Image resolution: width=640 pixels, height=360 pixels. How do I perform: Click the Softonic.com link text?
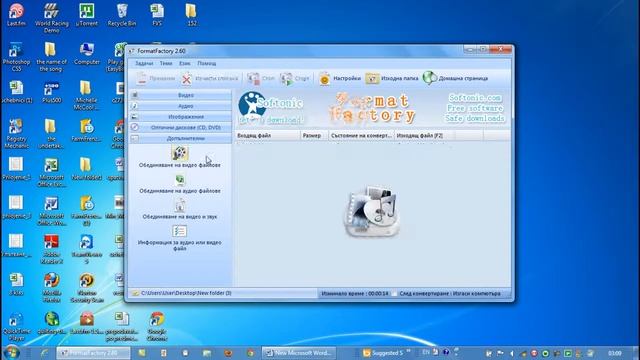tap(475, 98)
